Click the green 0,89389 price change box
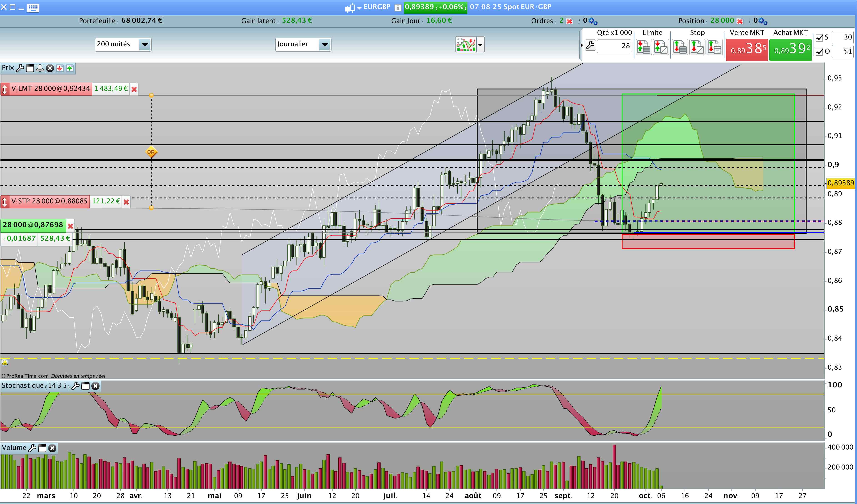 [x=435, y=7]
